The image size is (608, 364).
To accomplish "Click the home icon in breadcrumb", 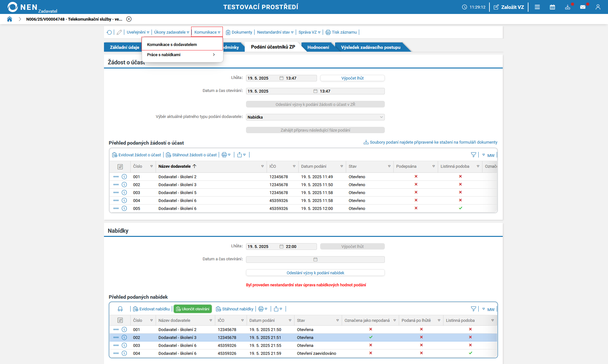I will tap(10, 19).
